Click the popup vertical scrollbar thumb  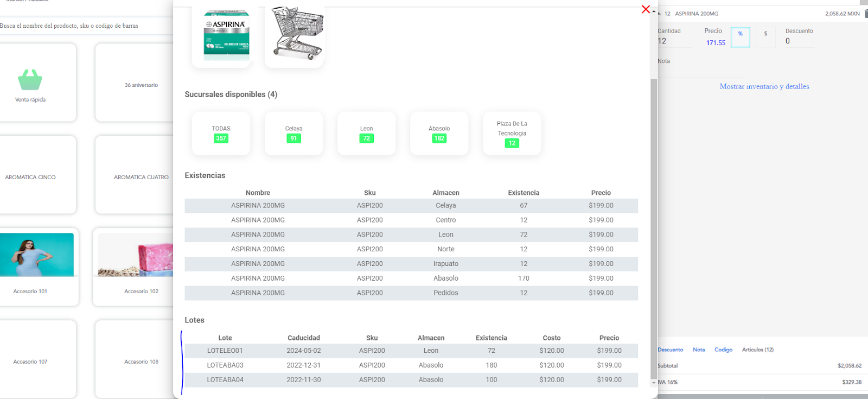tap(654, 228)
